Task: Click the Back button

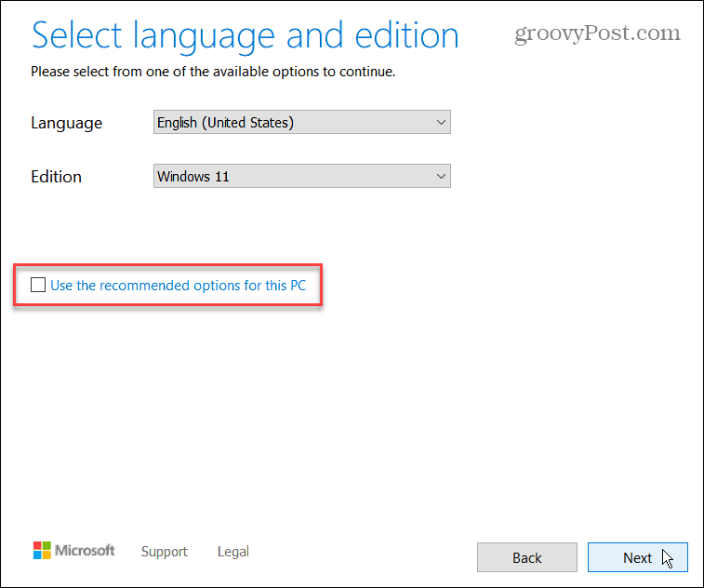Action: [527, 557]
